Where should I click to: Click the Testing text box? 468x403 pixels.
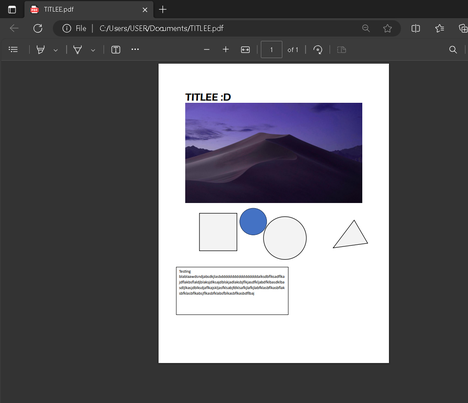(232, 291)
